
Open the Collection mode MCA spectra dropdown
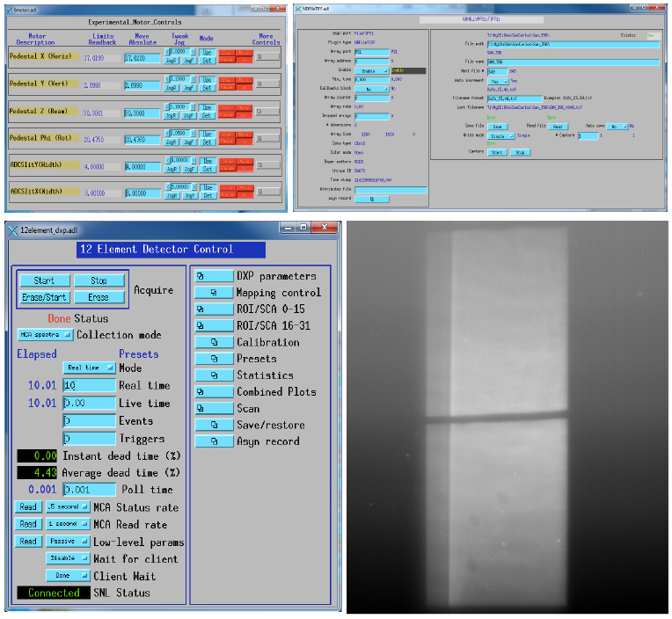(x=45, y=335)
